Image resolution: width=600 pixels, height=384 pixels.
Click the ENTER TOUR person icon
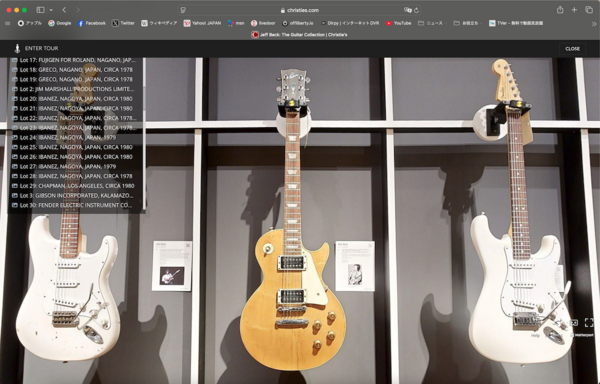pos(17,48)
